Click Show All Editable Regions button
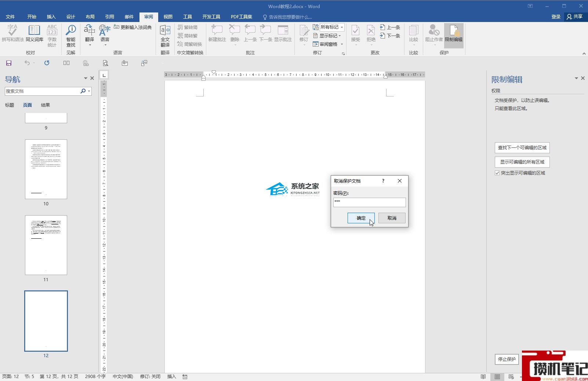The height and width of the screenshot is (381, 588). (x=522, y=162)
